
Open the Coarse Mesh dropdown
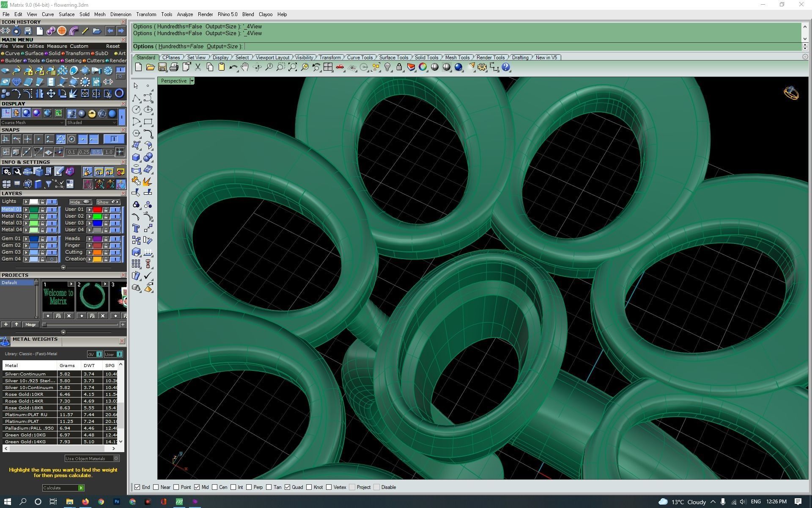(x=32, y=122)
